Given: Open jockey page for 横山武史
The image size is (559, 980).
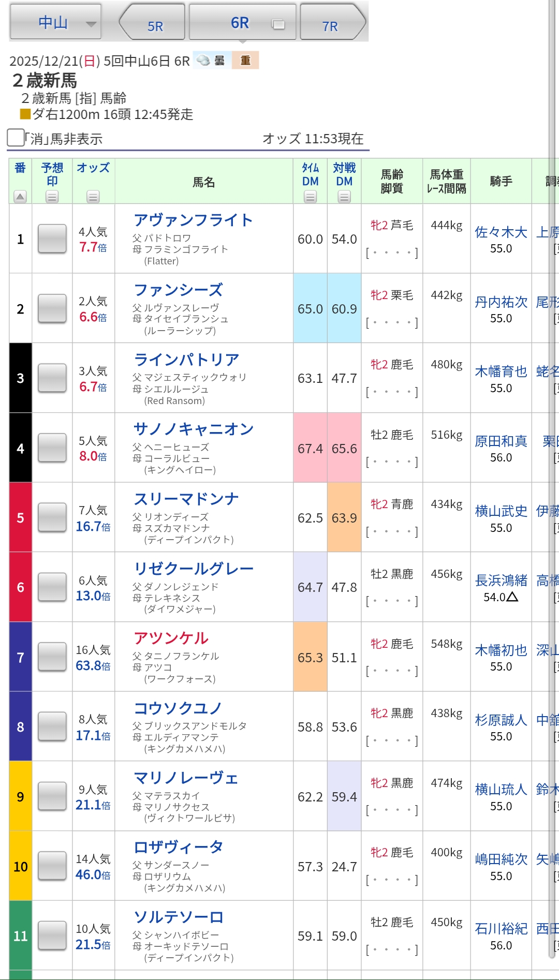Looking at the screenshot, I should pos(501,511).
